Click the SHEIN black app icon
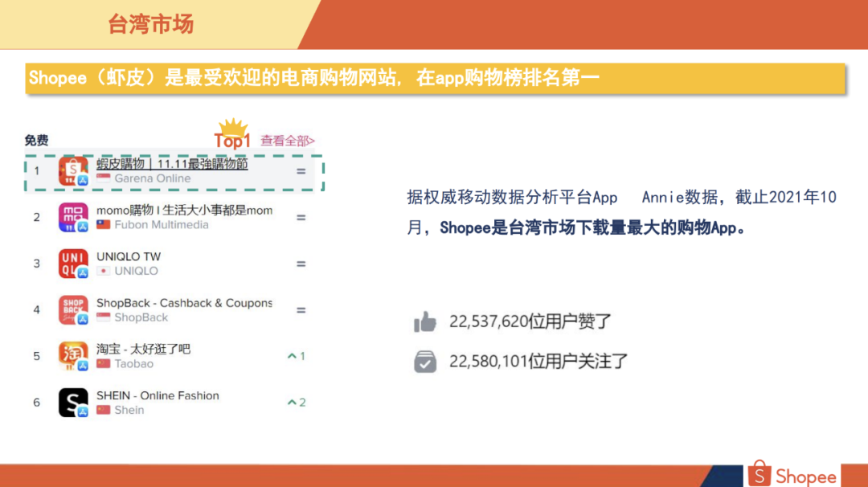This screenshot has height=487, width=868. point(73,401)
